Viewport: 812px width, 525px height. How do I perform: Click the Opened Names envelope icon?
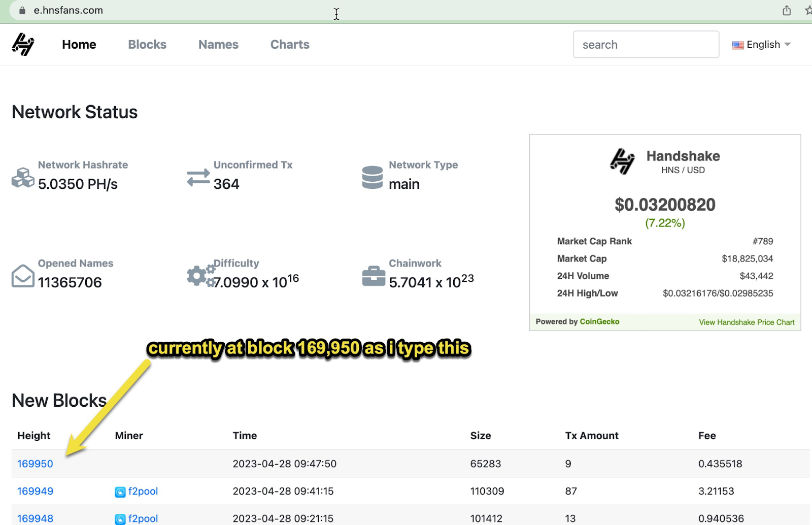coord(23,276)
